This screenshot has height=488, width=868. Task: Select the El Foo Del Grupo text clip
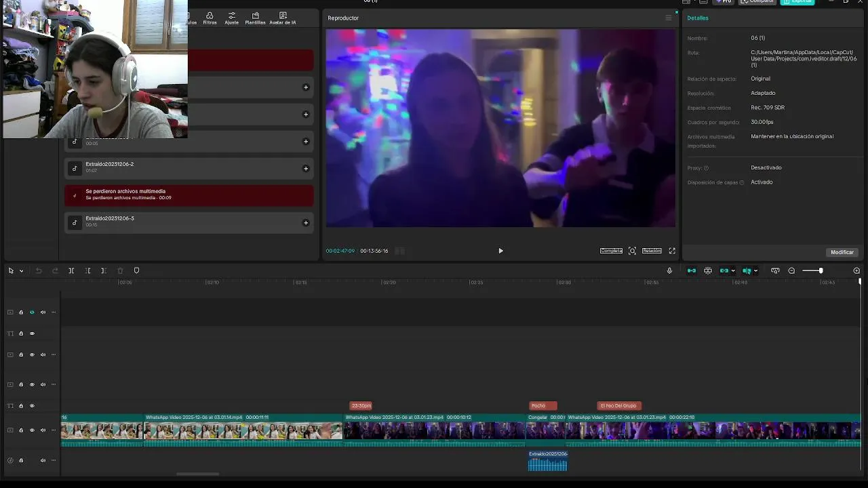click(619, 406)
